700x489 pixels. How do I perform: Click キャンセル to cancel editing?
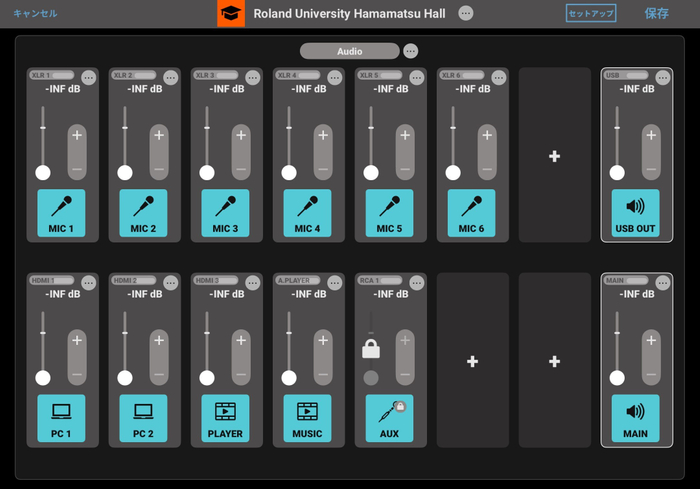pos(35,13)
